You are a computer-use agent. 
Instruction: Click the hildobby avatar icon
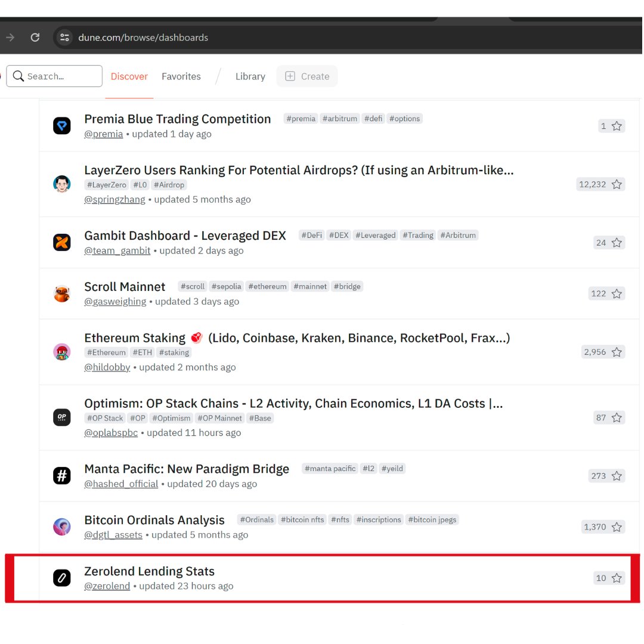[x=62, y=352]
